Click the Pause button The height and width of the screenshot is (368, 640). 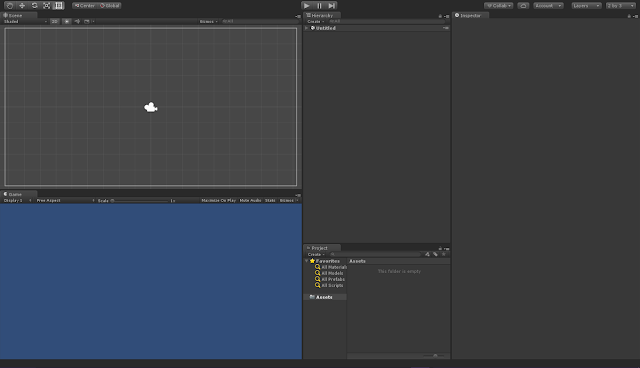pos(319,6)
